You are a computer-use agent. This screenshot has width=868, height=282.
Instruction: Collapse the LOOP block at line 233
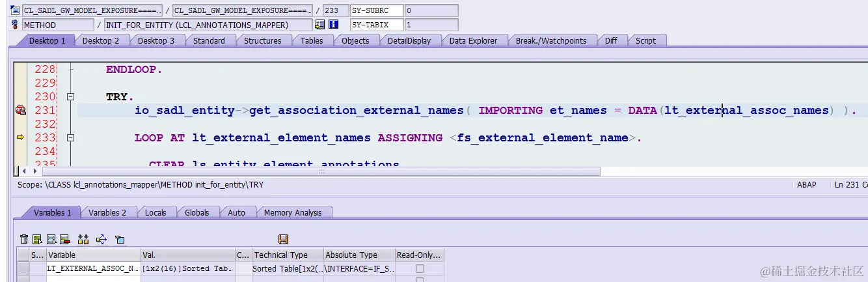point(70,137)
